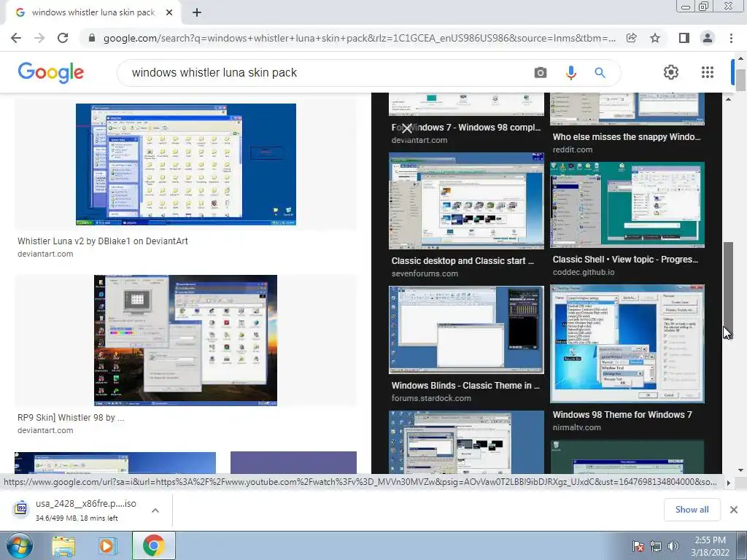
Task: Click the preview panel scroll up arrow
Action: coord(728,99)
